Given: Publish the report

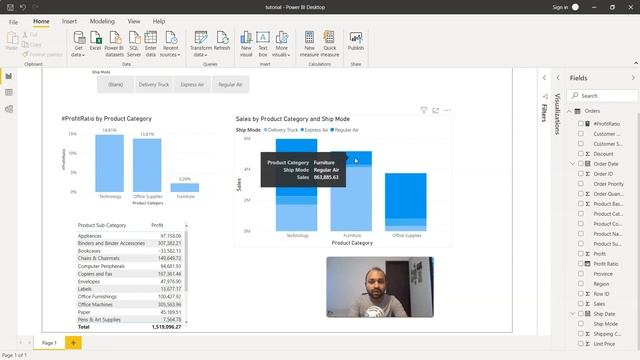Looking at the screenshot, I should (x=356, y=41).
